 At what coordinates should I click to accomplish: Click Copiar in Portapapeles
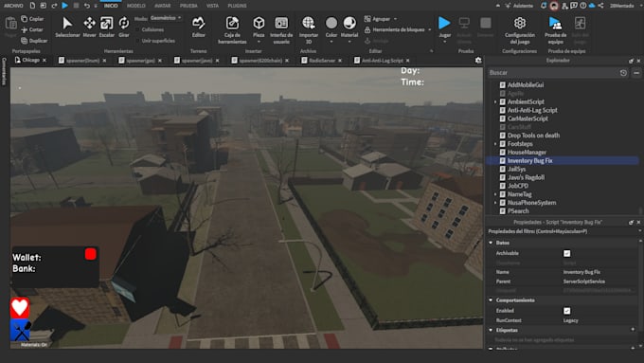(32, 19)
